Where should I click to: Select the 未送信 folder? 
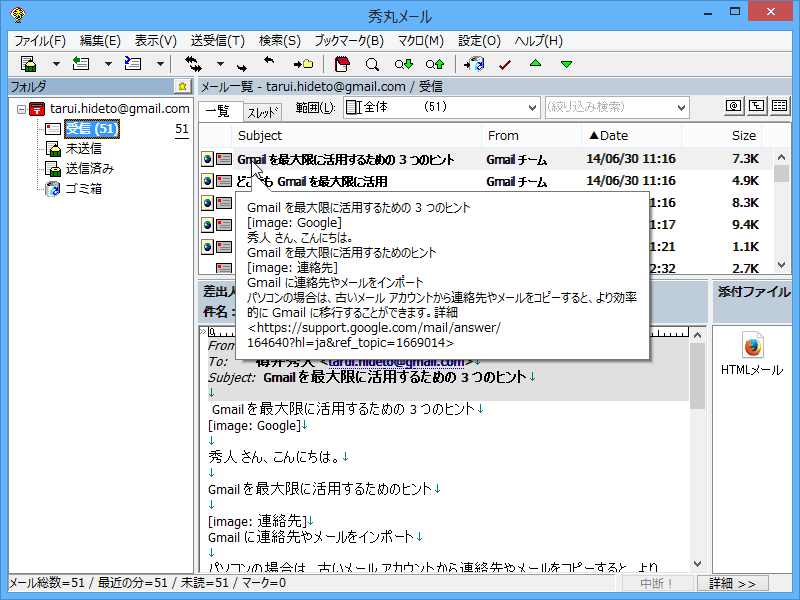(x=84, y=148)
